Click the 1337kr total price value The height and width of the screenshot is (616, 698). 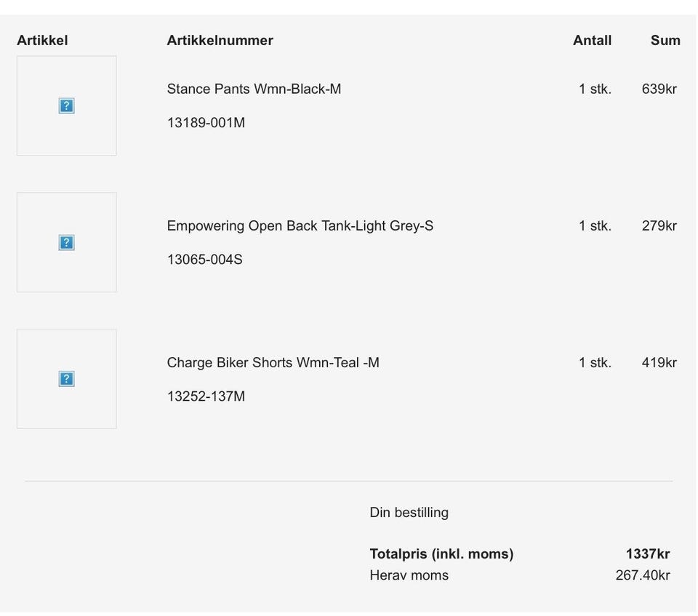coord(648,553)
